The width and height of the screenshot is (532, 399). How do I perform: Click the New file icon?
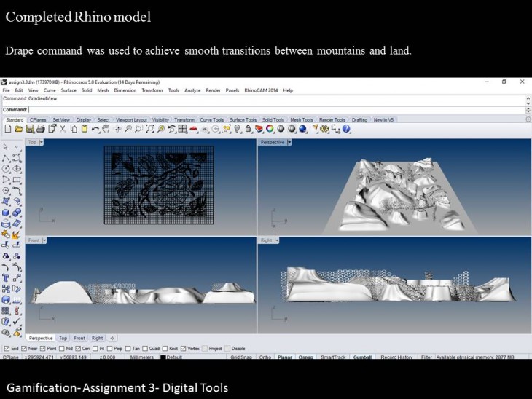click(7, 129)
